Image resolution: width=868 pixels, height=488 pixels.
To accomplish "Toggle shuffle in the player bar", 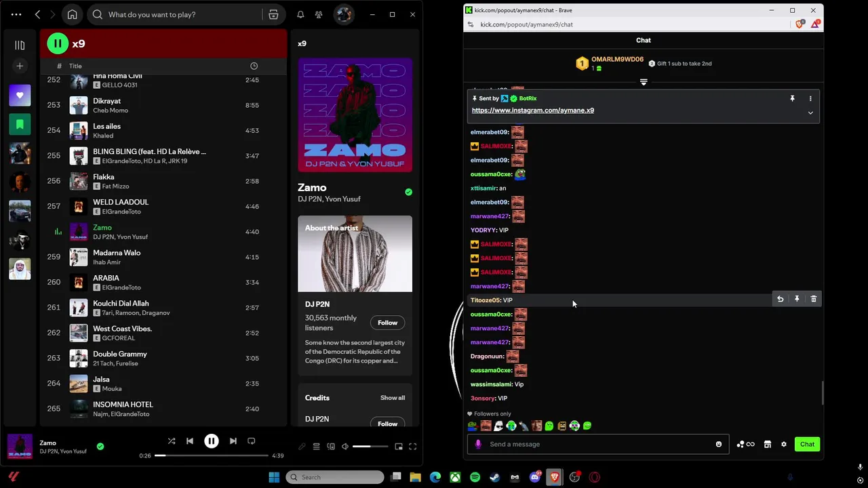I will [x=172, y=441].
